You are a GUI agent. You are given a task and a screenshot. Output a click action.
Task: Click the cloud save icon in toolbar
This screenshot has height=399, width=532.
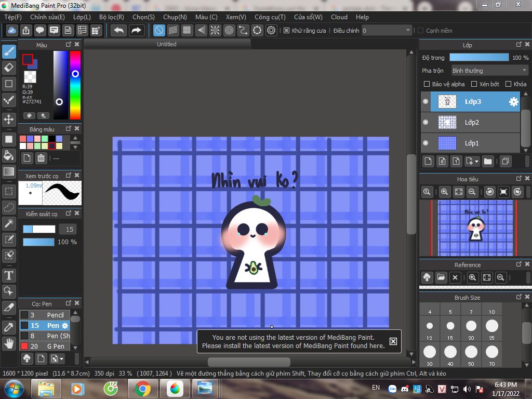click(x=11, y=31)
